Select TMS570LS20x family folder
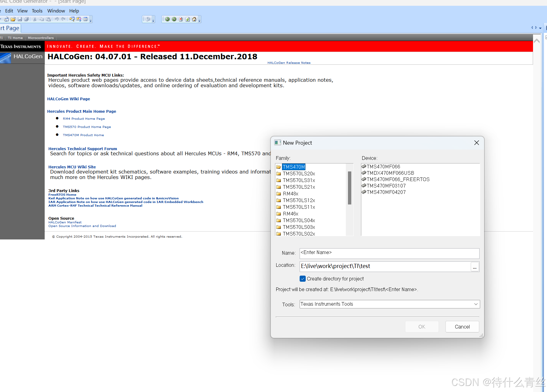The image size is (547, 392). (x=296, y=174)
